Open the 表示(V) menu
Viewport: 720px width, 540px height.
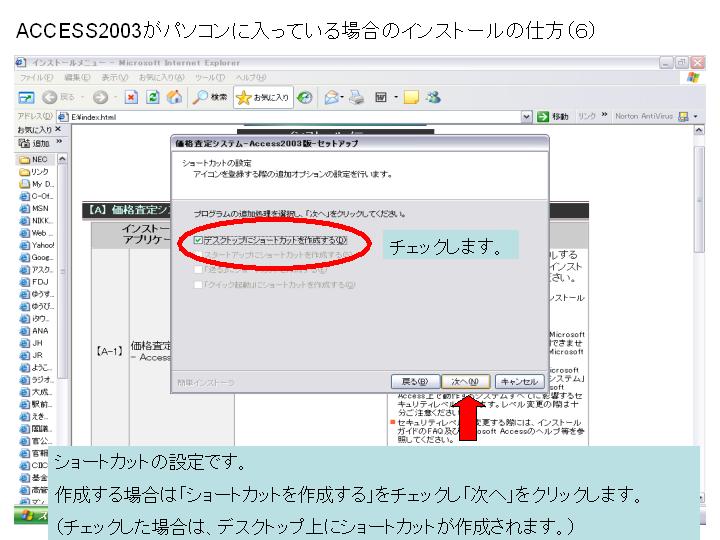[x=115, y=78]
